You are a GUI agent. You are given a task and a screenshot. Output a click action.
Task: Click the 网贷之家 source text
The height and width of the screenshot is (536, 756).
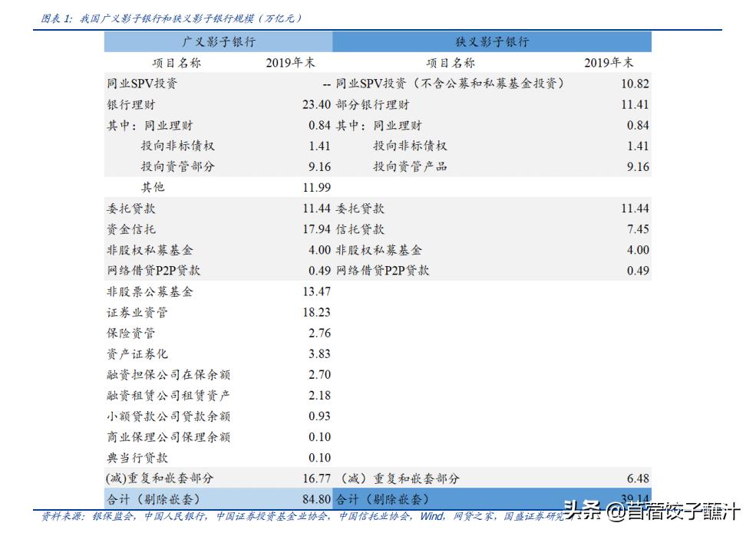coord(475,518)
